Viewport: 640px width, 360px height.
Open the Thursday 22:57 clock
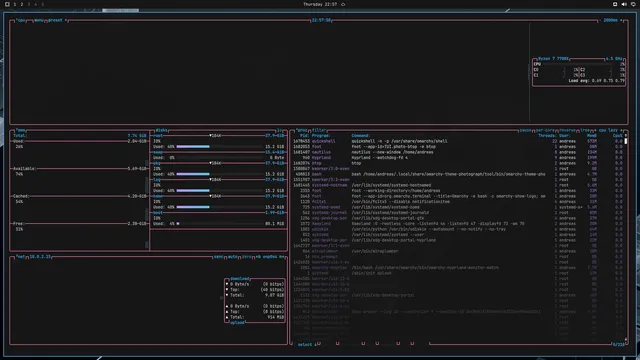[320, 4]
